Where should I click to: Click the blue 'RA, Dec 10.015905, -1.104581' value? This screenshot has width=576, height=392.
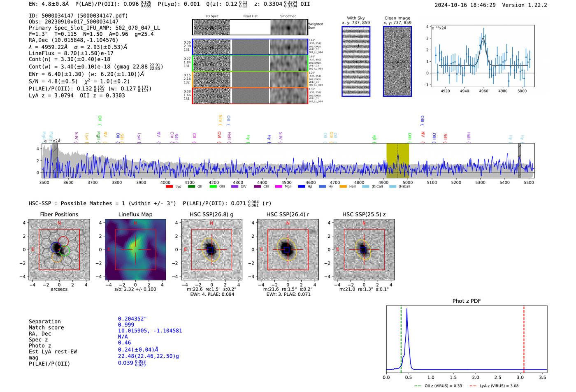coord(150,331)
